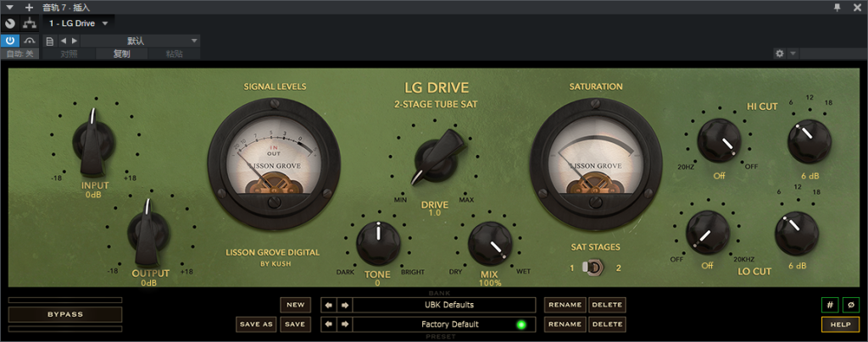Add a new insert with the plus icon
868x342 pixels.
[30, 7]
